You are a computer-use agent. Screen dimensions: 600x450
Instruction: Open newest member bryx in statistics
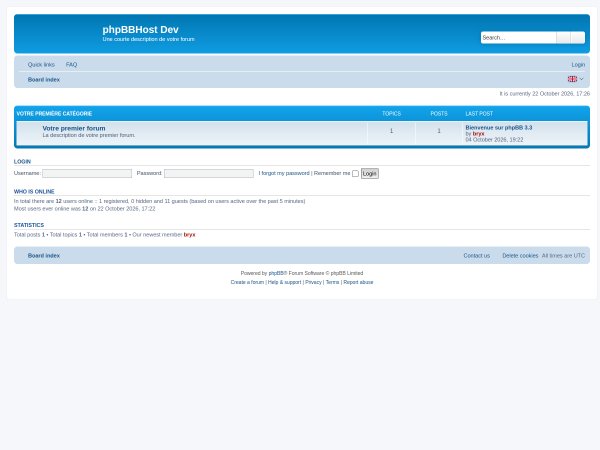coord(189,235)
